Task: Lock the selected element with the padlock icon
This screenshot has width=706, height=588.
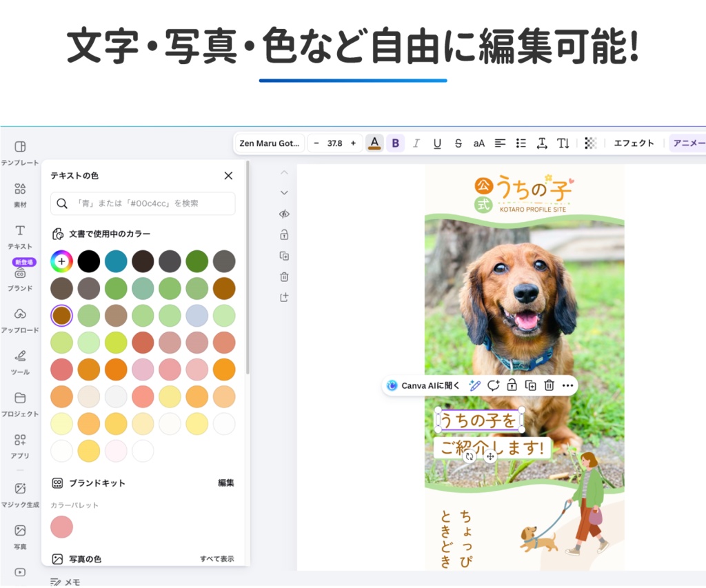Action: [512, 385]
